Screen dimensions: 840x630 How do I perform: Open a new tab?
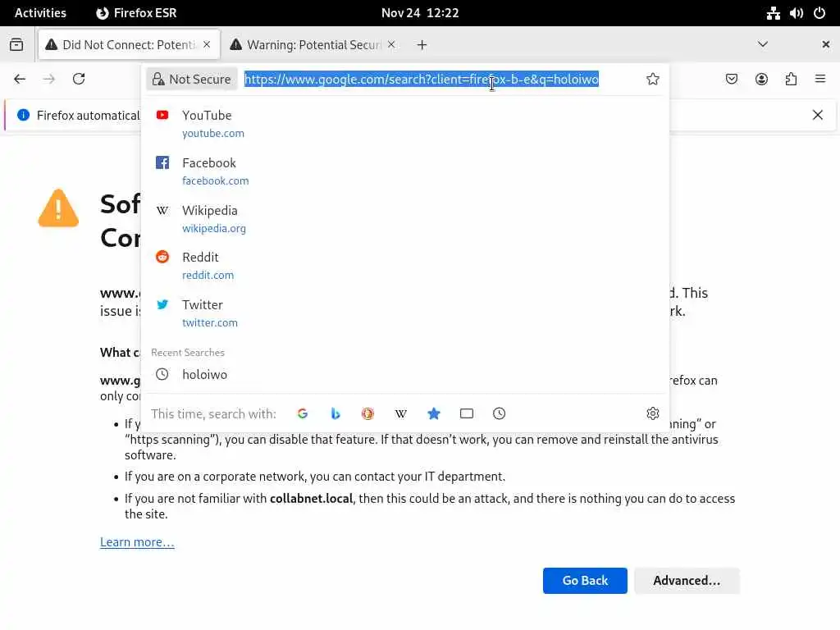pyautogui.click(x=422, y=45)
